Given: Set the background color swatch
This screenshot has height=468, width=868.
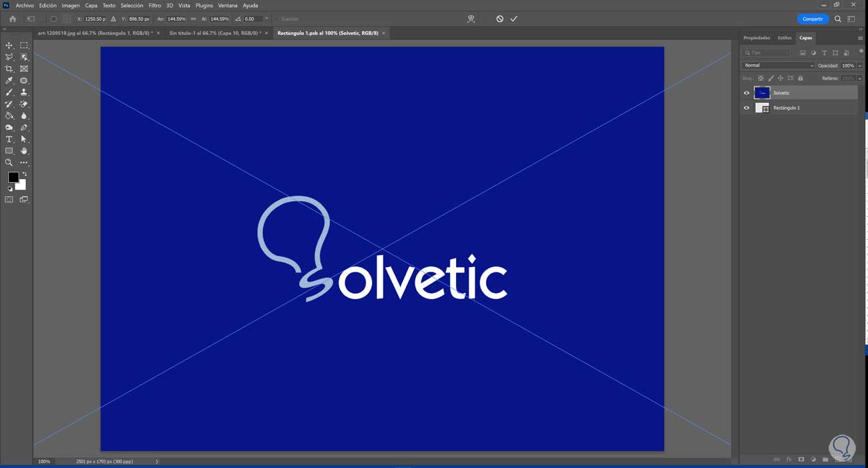Looking at the screenshot, I should [21, 186].
